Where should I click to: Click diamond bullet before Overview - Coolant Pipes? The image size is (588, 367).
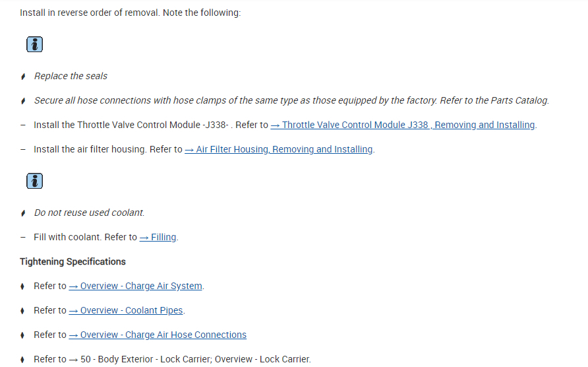(x=23, y=311)
